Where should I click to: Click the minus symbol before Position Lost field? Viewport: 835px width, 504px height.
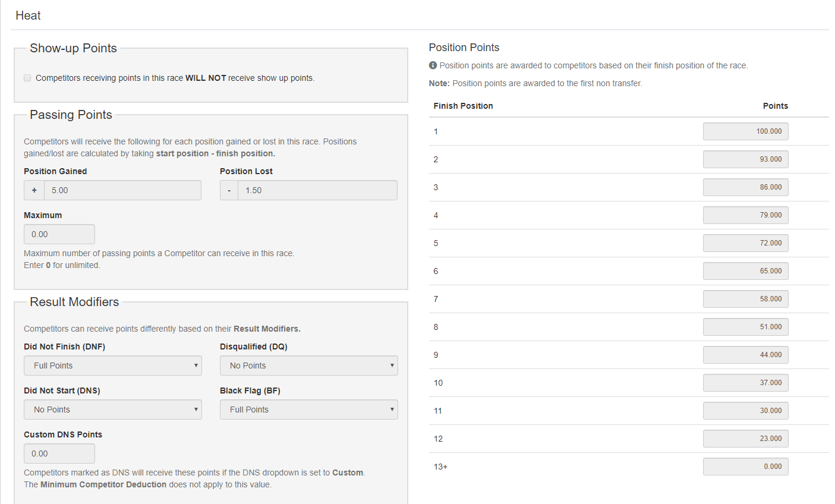(229, 190)
